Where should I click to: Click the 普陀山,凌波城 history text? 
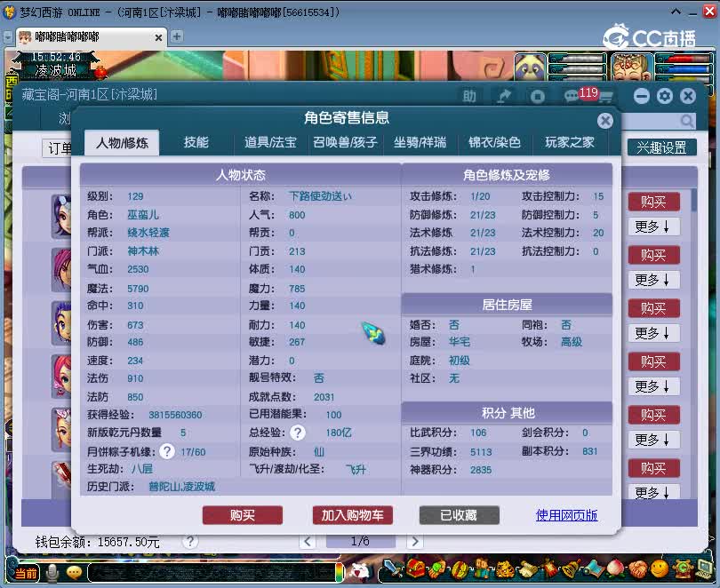click(182, 487)
